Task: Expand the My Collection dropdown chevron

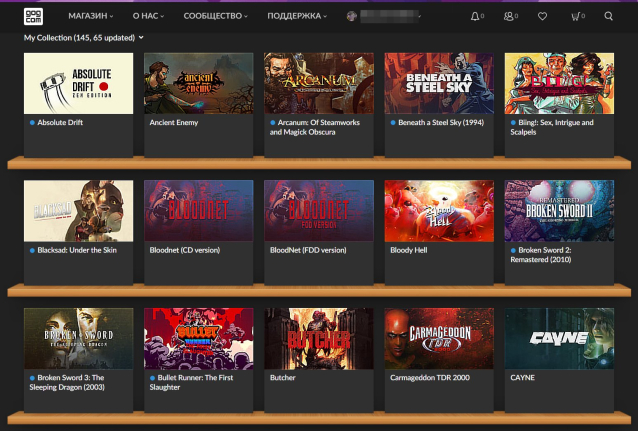Action: [141, 37]
